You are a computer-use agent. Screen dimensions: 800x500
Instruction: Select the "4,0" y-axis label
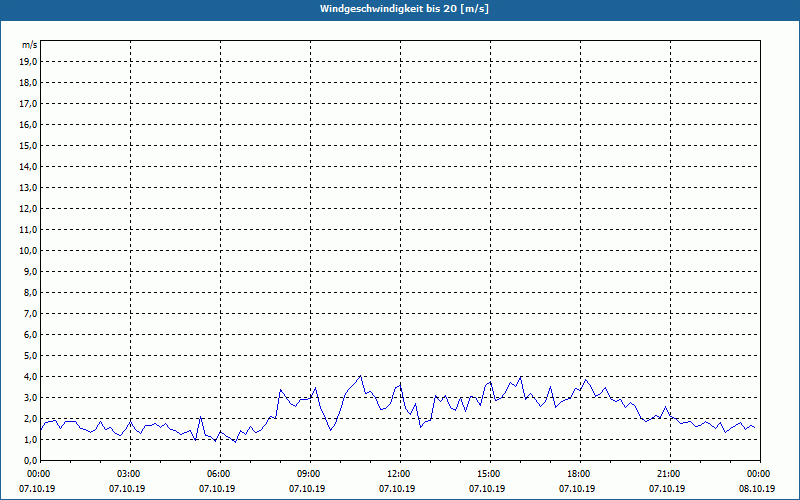click(31, 377)
